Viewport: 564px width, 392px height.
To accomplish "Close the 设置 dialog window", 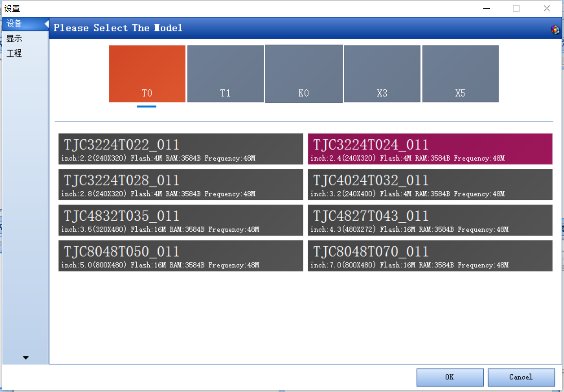I will [x=547, y=8].
